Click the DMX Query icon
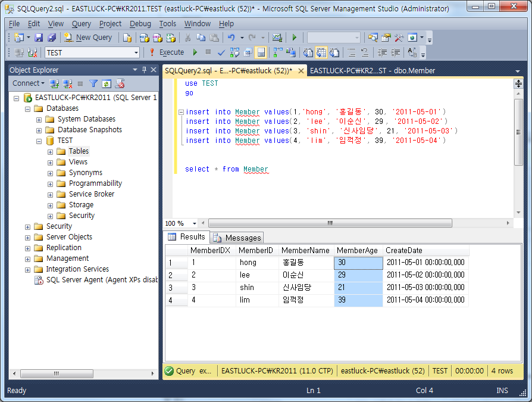 pos(158,38)
